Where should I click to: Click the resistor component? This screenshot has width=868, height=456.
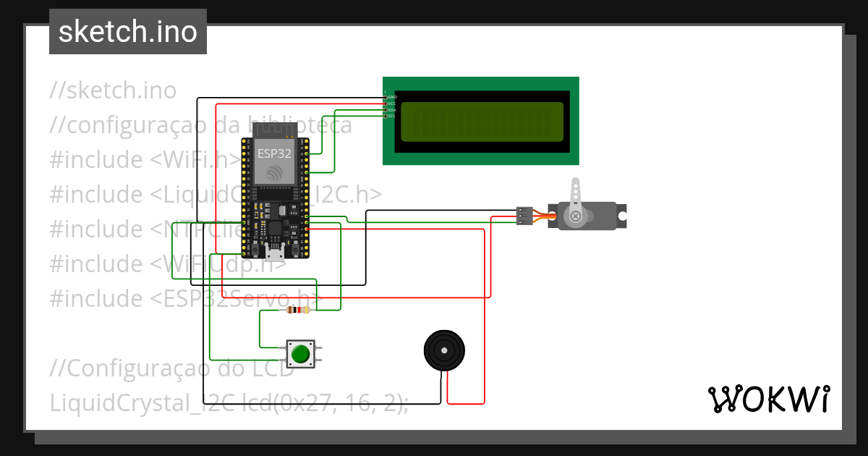click(298, 311)
